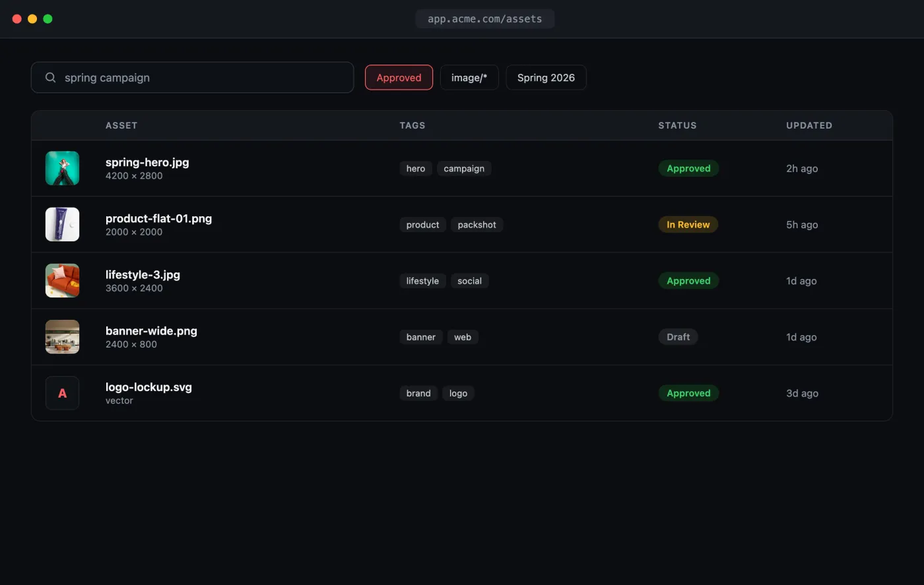Click the packshot tag
The image size is (924, 585).
[x=477, y=225]
